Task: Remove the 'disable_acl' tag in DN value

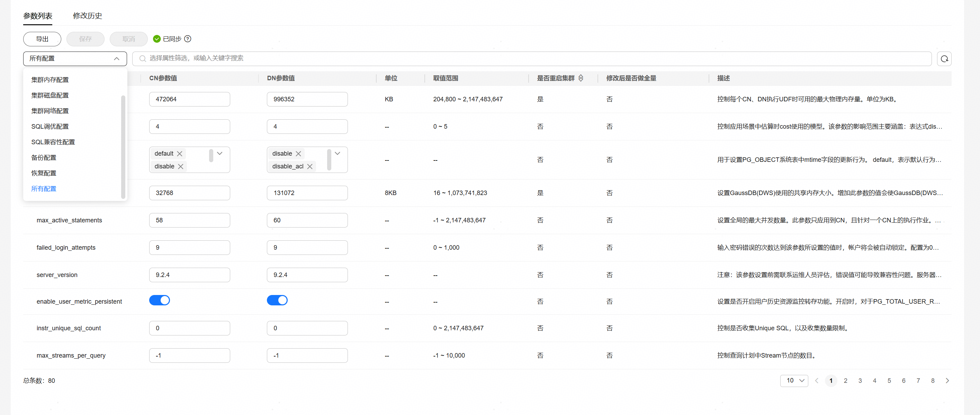Action: click(310, 166)
